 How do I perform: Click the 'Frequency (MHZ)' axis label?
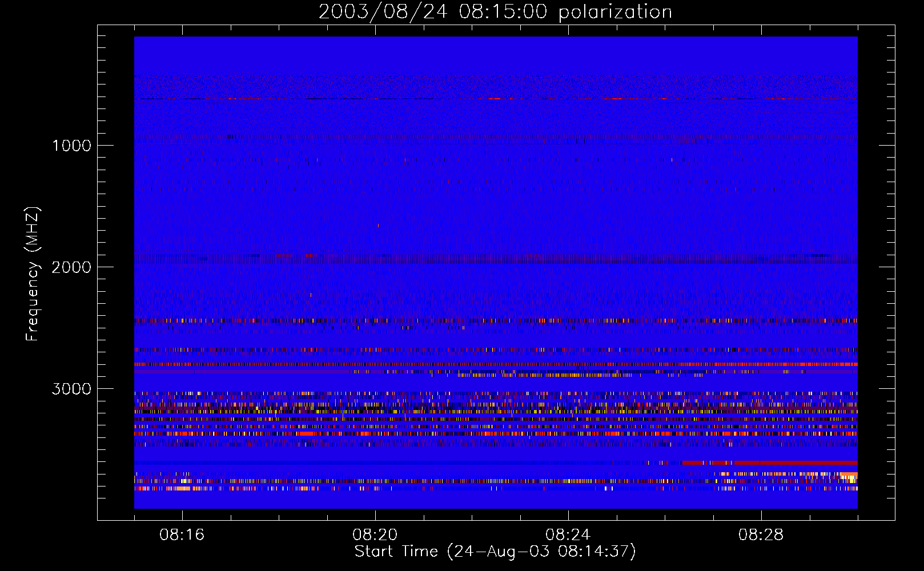coord(33,274)
